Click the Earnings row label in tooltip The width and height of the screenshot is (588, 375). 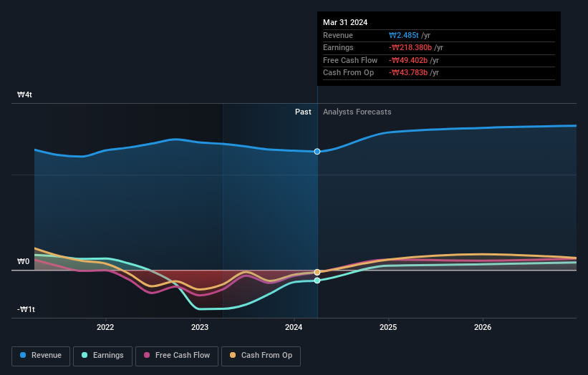pos(338,47)
